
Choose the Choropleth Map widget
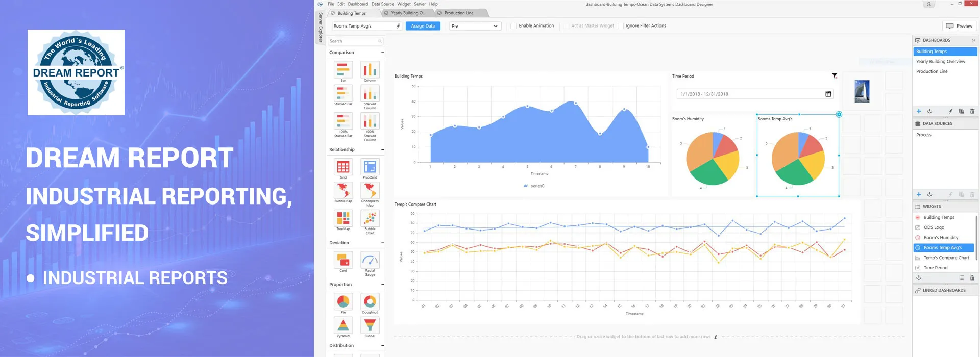(x=370, y=191)
